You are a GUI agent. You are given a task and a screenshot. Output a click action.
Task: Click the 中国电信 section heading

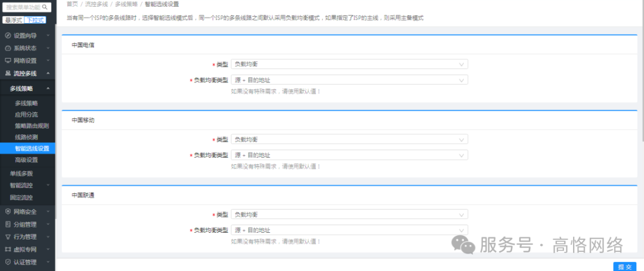[x=83, y=45]
